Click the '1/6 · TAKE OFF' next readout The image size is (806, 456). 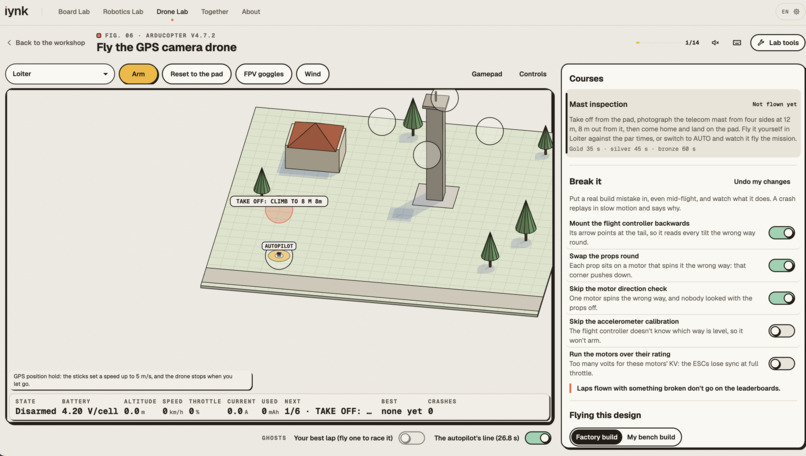tap(328, 411)
